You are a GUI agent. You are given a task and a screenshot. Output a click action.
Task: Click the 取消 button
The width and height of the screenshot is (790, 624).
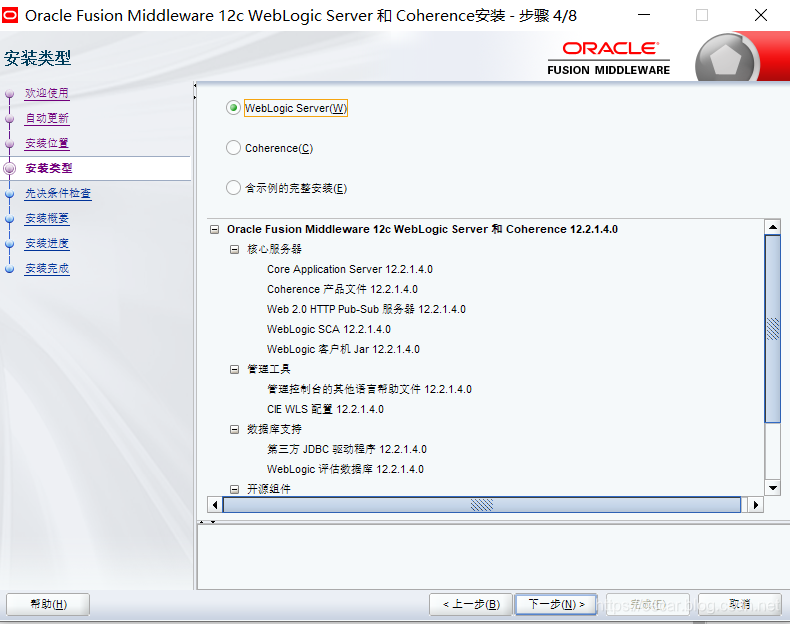click(x=739, y=604)
